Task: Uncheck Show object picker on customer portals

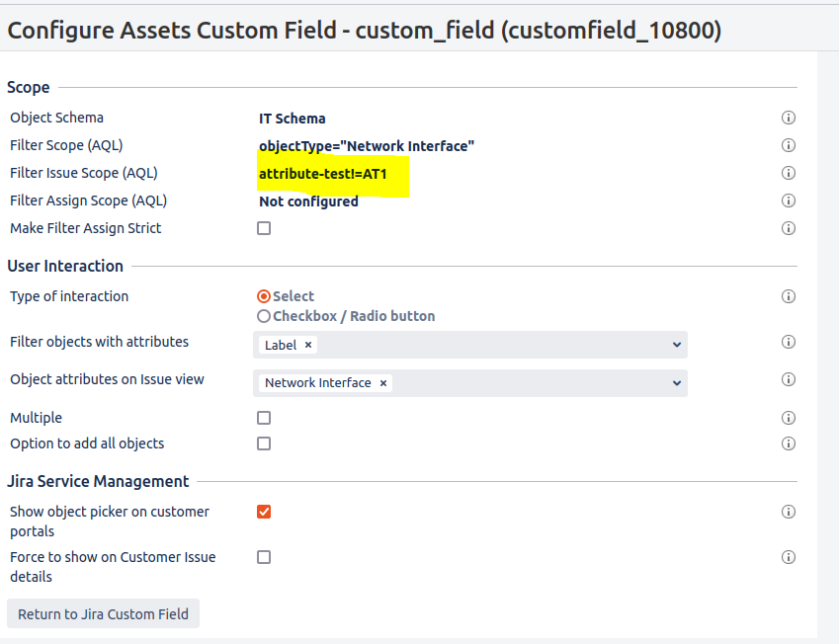Action: (x=264, y=512)
